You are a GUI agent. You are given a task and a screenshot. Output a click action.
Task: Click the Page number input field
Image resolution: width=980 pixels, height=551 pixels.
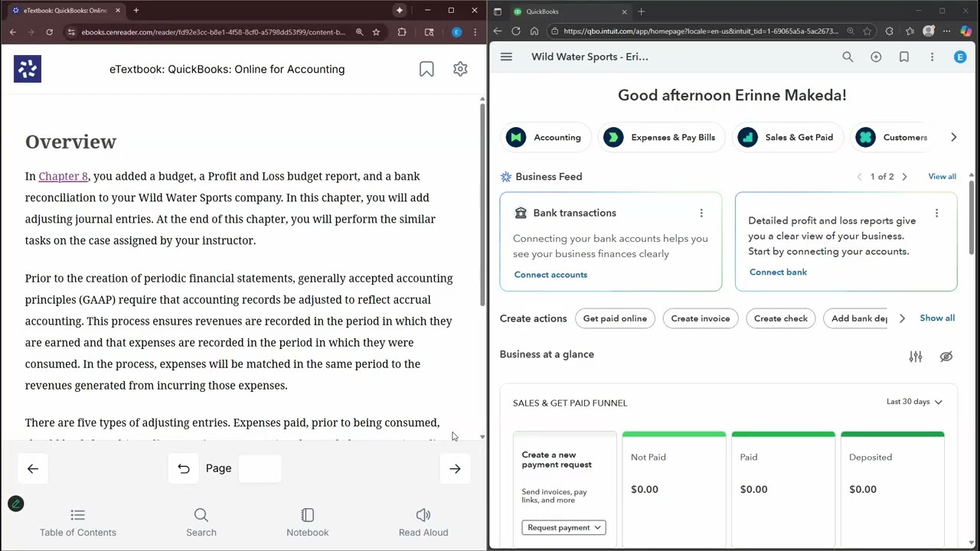tap(260, 468)
